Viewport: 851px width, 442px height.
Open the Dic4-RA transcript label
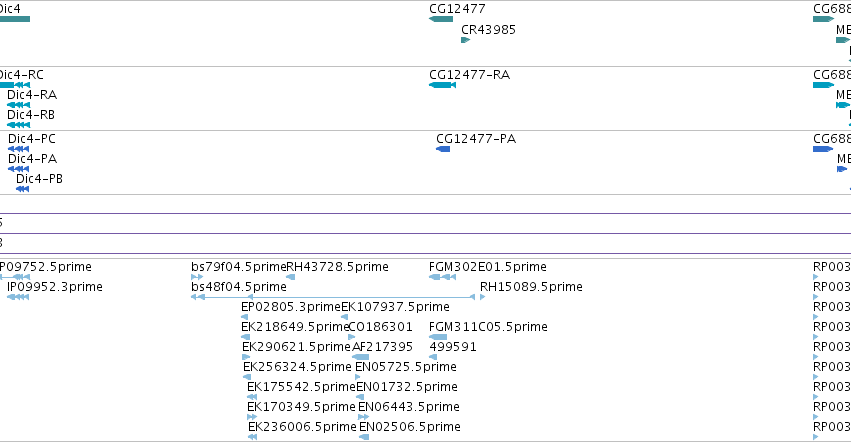point(32,95)
